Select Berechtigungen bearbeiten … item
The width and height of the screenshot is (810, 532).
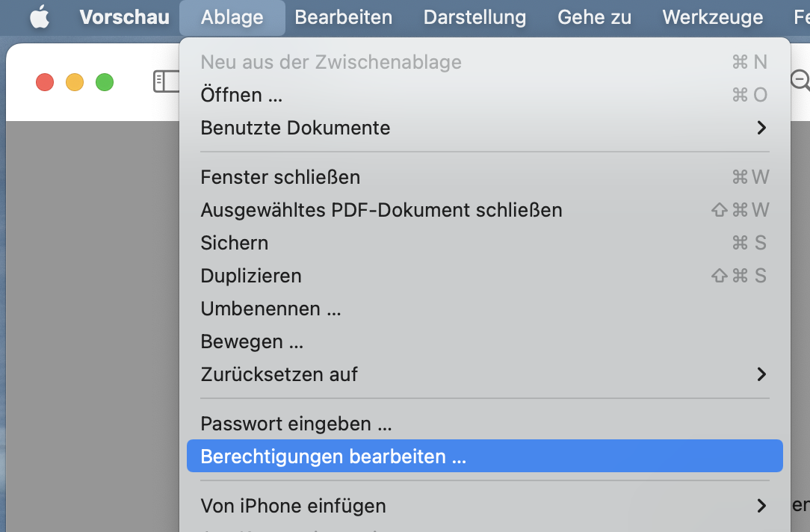(333, 457)
